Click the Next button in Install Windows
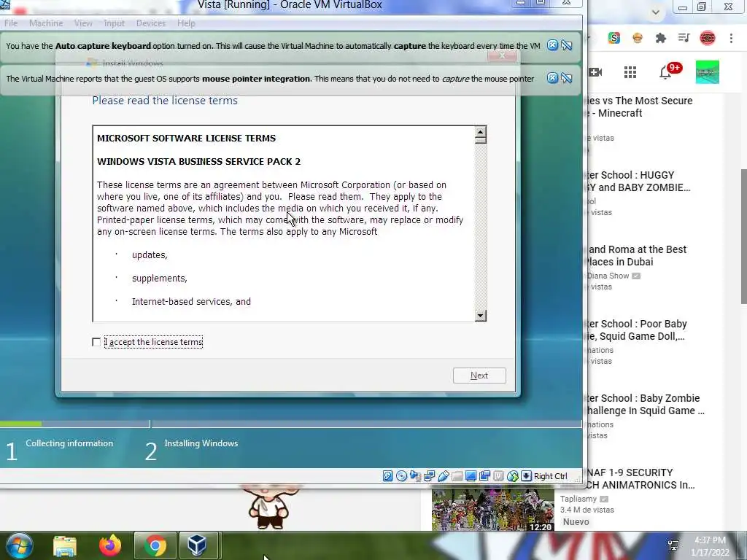The image size is (747, 560). 479,376
